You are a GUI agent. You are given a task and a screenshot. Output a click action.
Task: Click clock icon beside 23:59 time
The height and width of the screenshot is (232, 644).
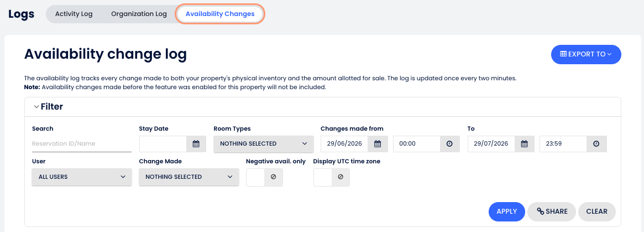point(596,144)
